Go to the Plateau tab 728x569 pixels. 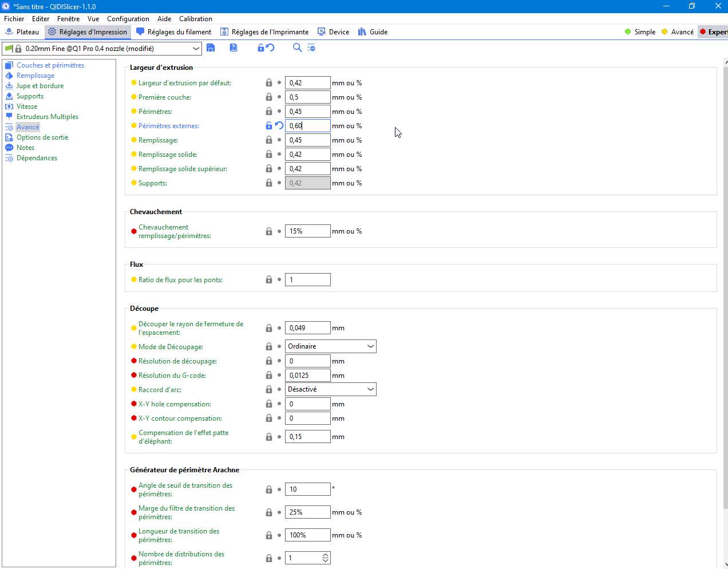point(22,32)
